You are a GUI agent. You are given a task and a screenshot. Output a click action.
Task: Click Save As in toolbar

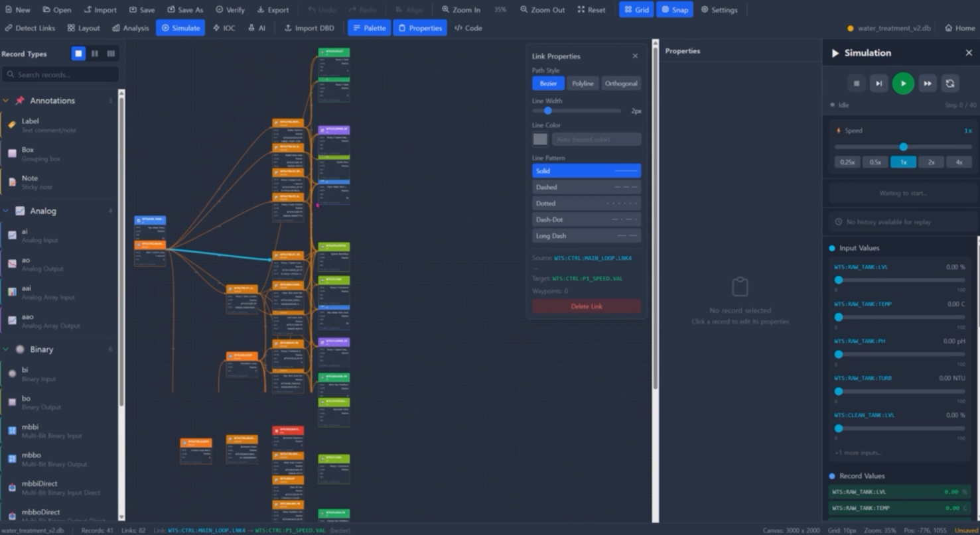(x=185, y=10)
